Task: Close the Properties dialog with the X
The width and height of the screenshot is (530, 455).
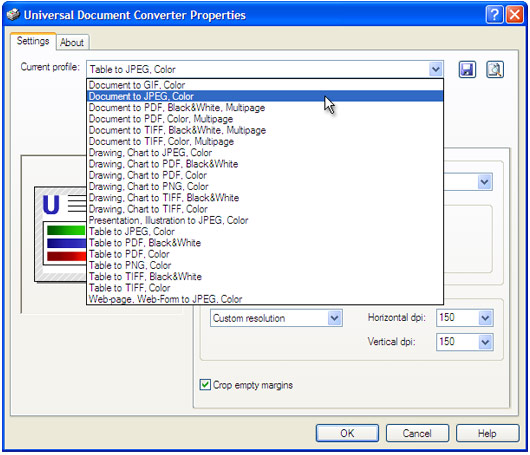Action: (514, 15)
